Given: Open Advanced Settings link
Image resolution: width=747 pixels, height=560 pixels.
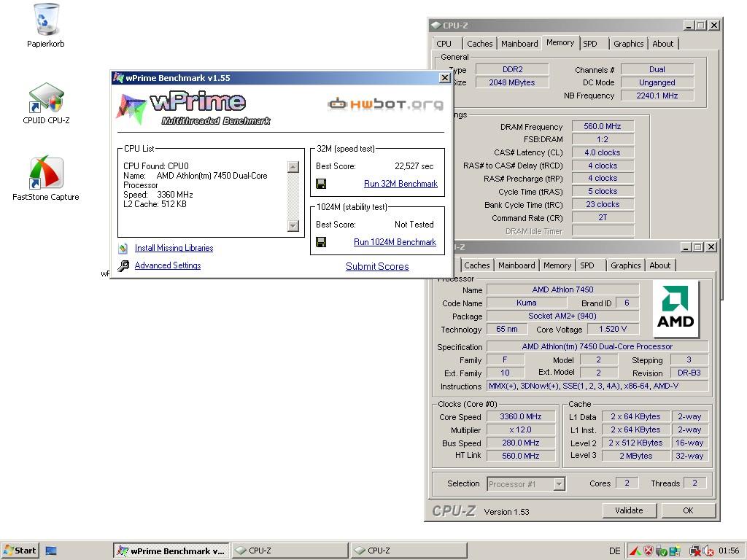Looking at the screenshot, I should click(168, 265).
